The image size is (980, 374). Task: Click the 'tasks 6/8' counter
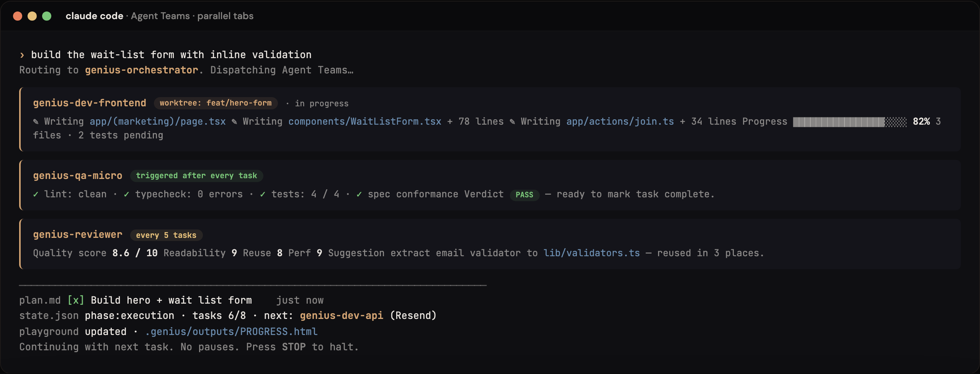pos(219,316)
